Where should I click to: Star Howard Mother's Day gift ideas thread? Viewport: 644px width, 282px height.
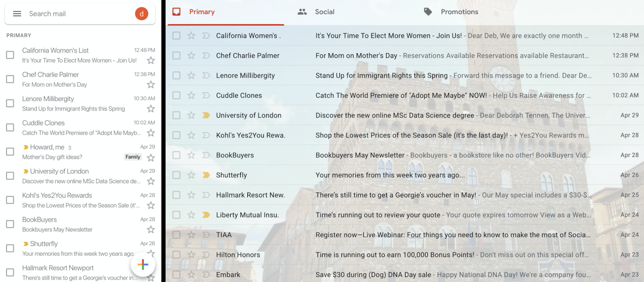pos(151,157)
